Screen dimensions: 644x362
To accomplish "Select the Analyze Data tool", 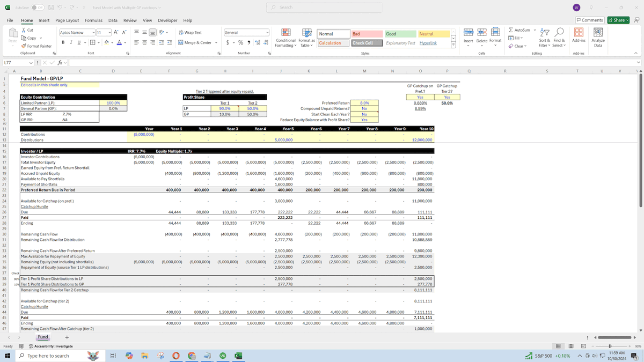I will pyautogui.click(x=597, y=39).
